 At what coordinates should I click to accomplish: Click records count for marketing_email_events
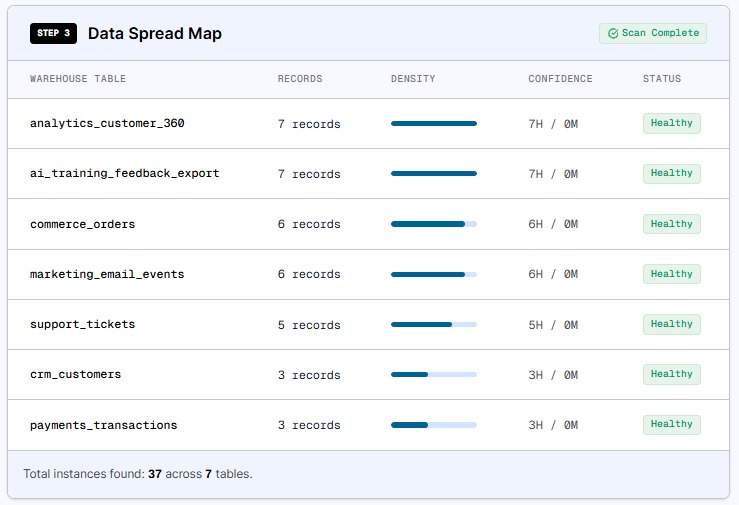click(x=309, y=274)
